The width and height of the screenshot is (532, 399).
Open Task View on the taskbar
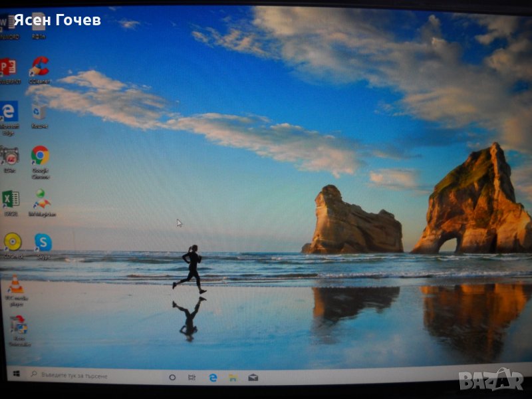(x=192, y=377)
